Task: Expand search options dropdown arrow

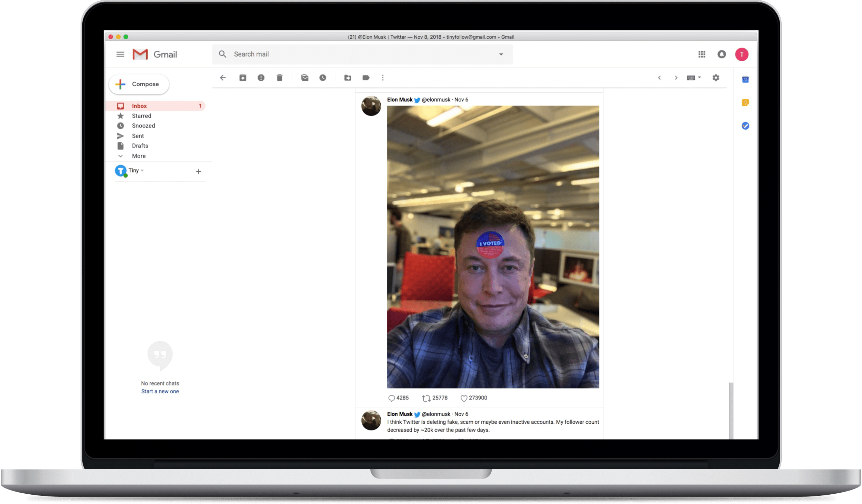Action: pyautogui.click(x=501, y=54)
